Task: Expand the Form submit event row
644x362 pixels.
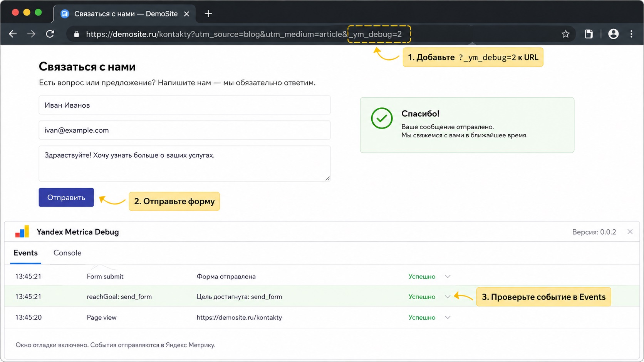Action: coord(448,277)
